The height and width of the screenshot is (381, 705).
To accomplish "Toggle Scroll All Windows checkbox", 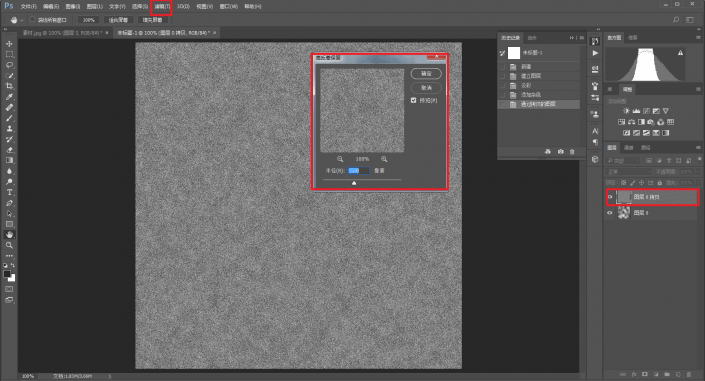I will [x=32, y=20].
